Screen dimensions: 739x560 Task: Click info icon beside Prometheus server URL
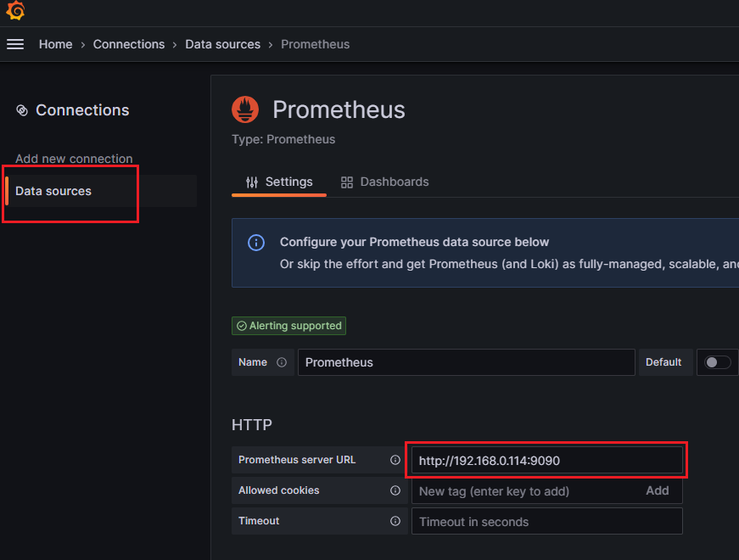tap(395, 460)
